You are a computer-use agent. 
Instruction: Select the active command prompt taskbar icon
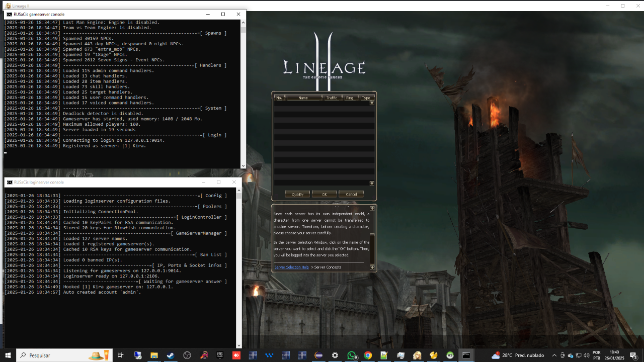[466, 355]
